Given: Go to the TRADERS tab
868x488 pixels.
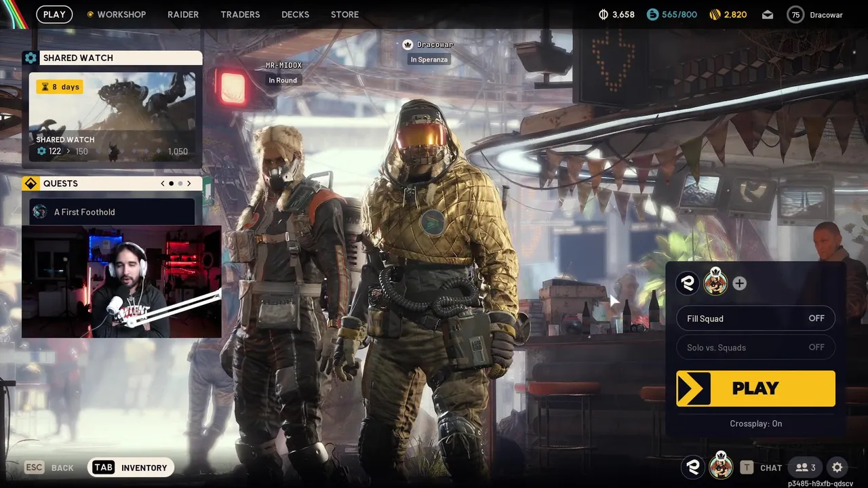Looking at the screenshot, I should (240, 14).
